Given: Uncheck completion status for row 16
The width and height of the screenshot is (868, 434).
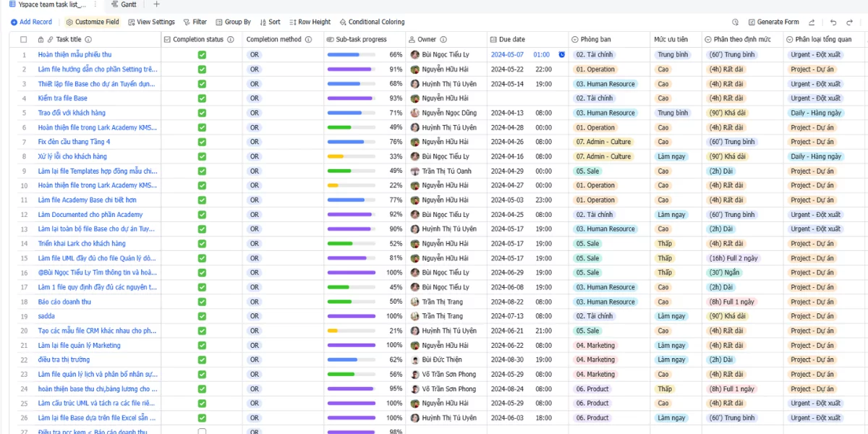Looking at the screenshot, I should [202, 273].
